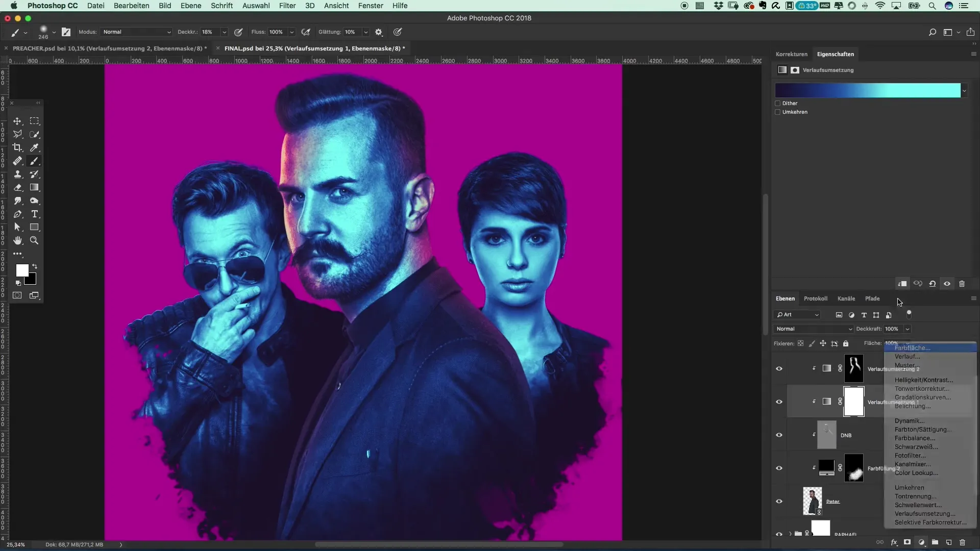The width and height of the screenshot is (980, 551).
Task: Hide the Farbfüllung 2 layer
Action: [779, 468]
